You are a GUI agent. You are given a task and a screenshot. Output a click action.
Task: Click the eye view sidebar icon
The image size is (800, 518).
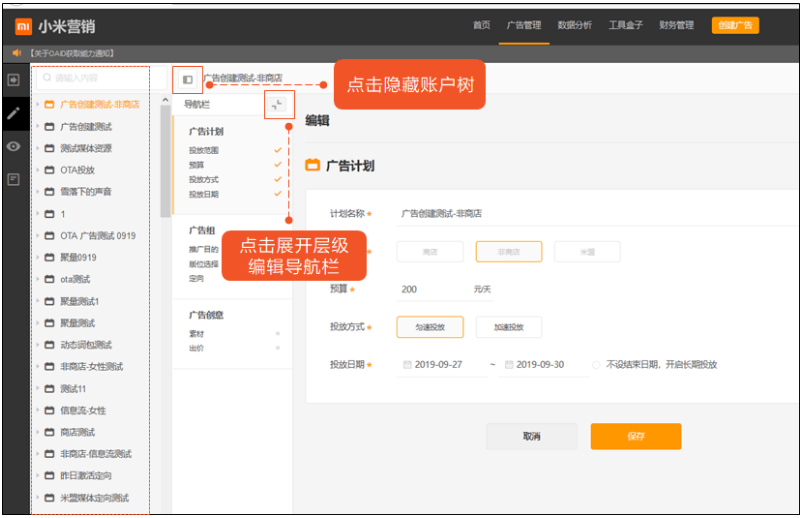pos(14,146)
